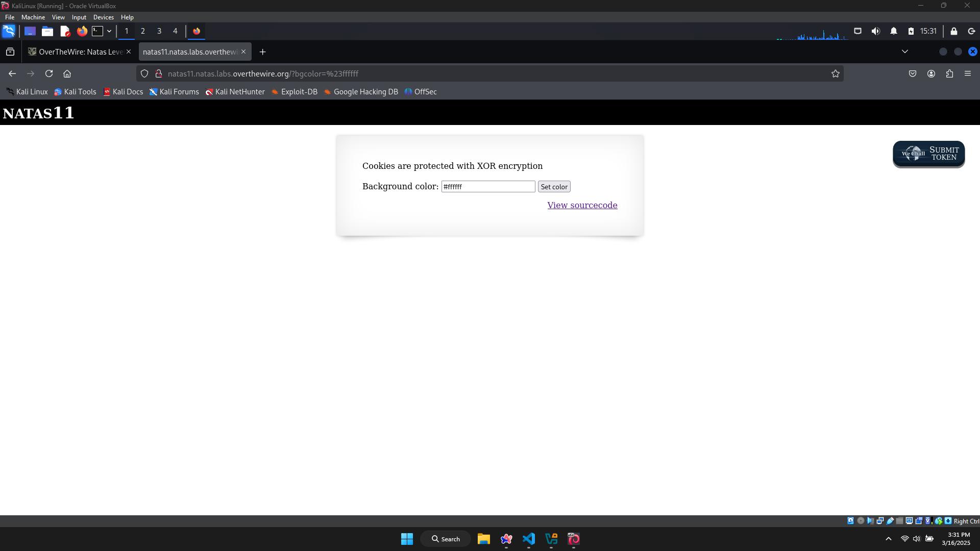This screenshot has width=980, height=551.
Task: Open Kali NetHunter bookmark
Action: 235,92
